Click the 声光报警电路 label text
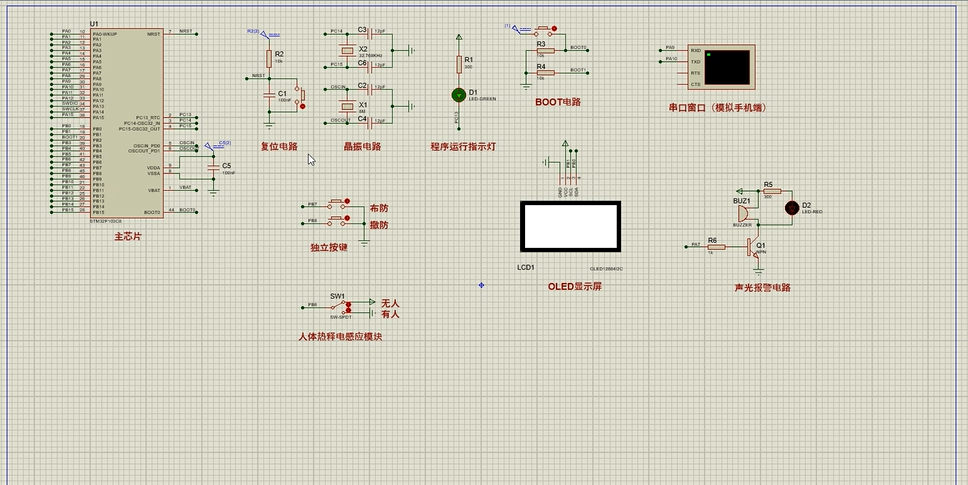Viewport: 968px width, 485px height. point(762,288)
